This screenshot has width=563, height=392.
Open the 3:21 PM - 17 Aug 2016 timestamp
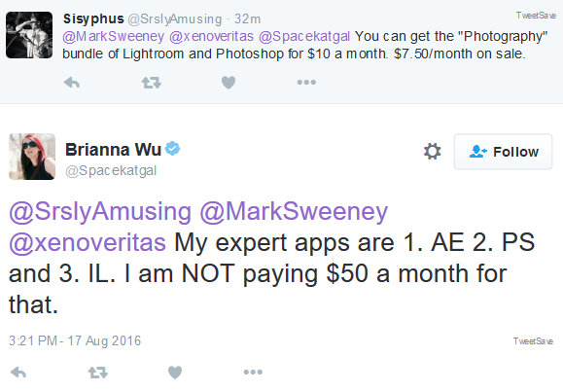tap(75, 340)
